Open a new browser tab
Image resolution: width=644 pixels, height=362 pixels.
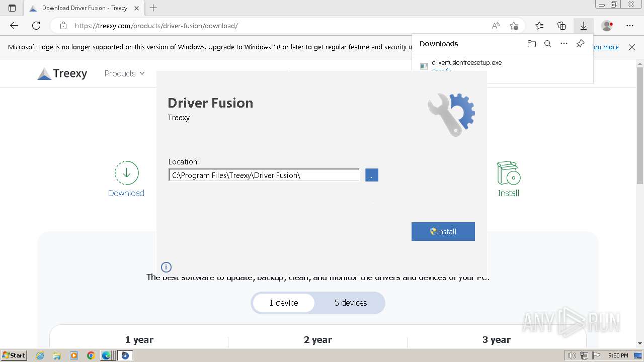(x=153, y=8)
